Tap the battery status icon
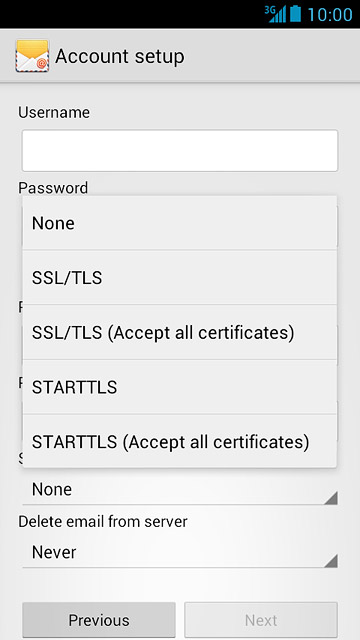360x640 pixels. 296,13
